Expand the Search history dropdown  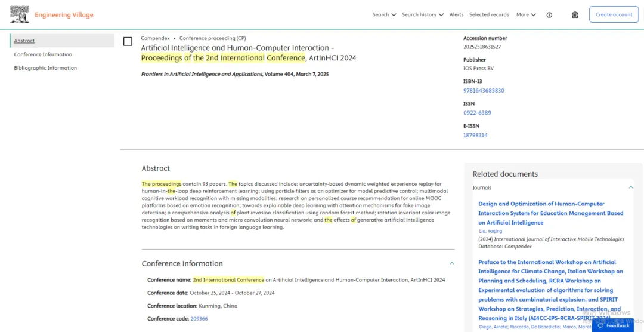tap(422, 15)
